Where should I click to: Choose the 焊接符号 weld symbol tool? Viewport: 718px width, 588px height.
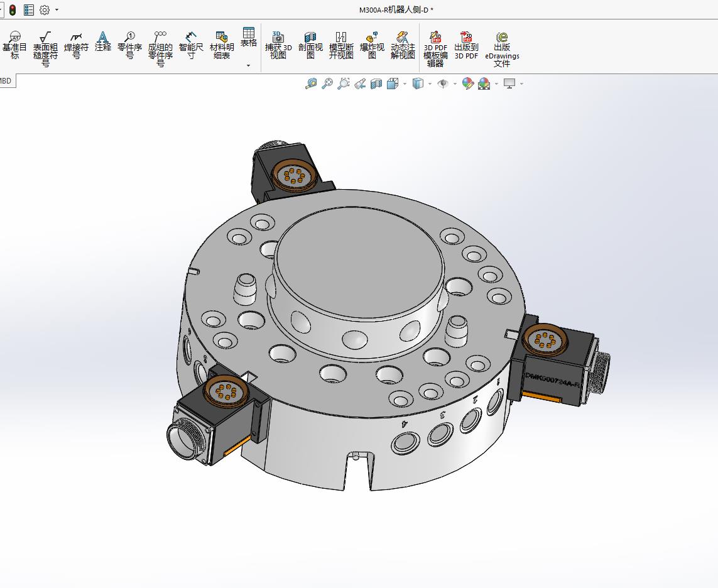(76, 46)
